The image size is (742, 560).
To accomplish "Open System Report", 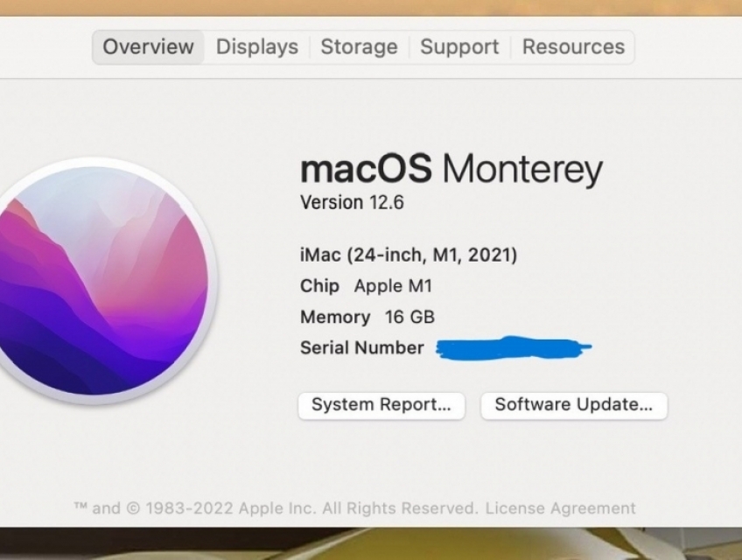I will pyautogui.click(x=381, y=405).
